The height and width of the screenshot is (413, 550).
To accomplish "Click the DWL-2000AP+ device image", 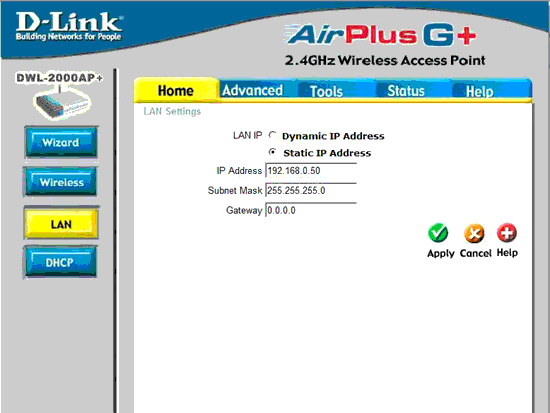I will point(62,103).
